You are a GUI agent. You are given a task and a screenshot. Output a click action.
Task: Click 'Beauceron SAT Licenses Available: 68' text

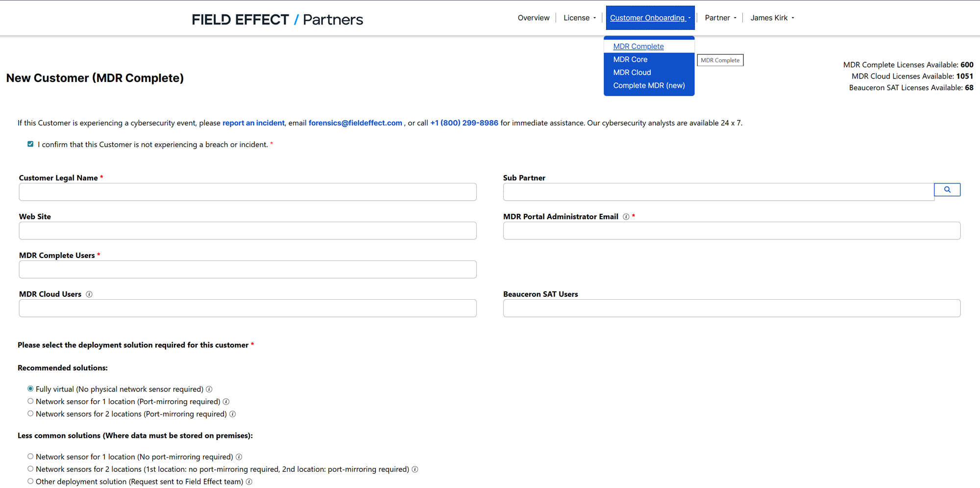point(911,88)
